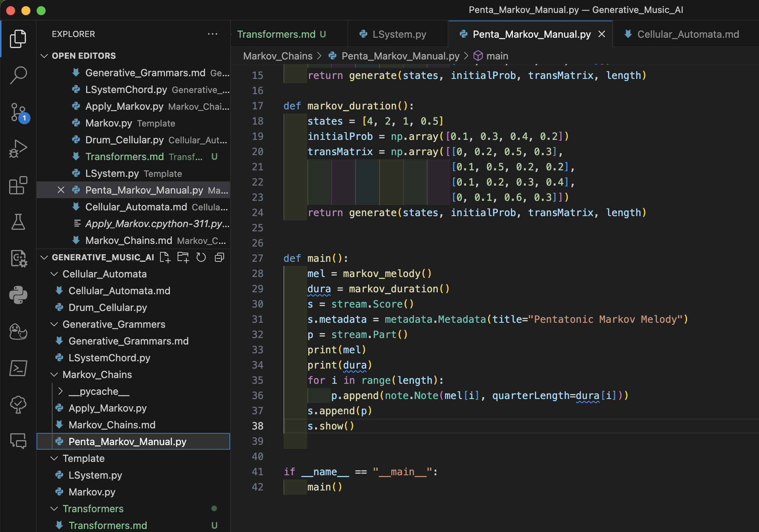Viewport: 759px width, 532px height.
Task: Open the terminal-style activity bar icon
Action: pyautogui.click(x=18, y=368)
